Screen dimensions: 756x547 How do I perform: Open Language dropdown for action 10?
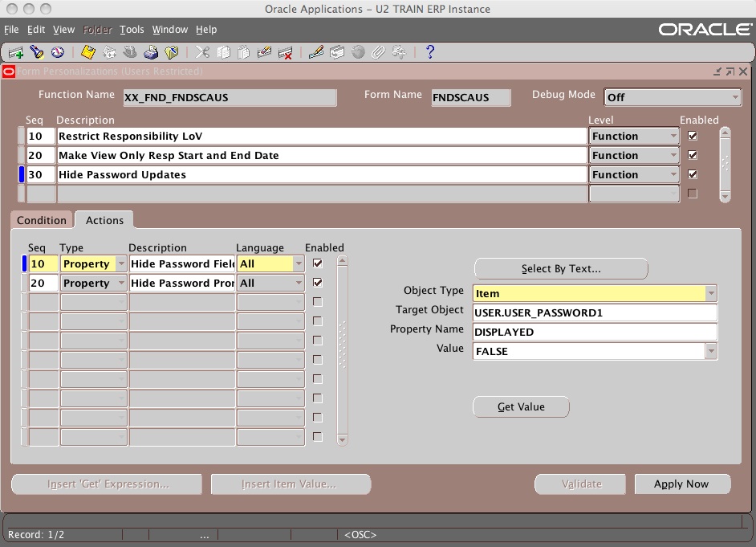(x=299, y=263)
